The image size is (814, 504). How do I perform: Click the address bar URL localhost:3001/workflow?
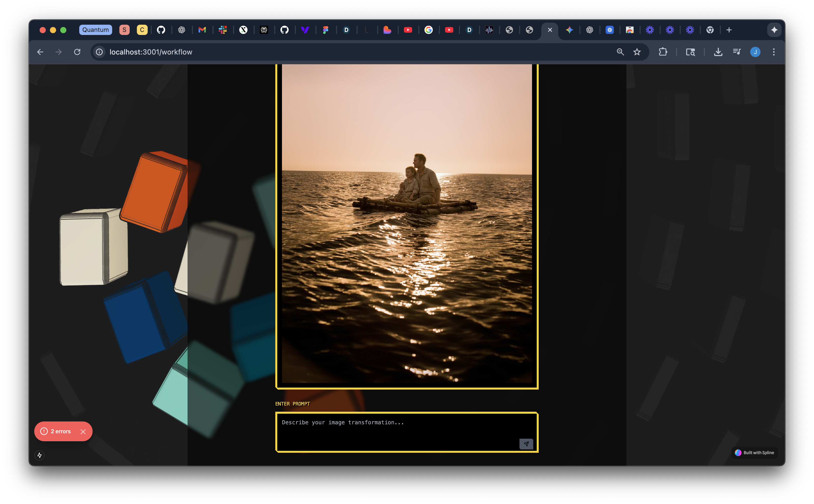click(x=151, y=52)
